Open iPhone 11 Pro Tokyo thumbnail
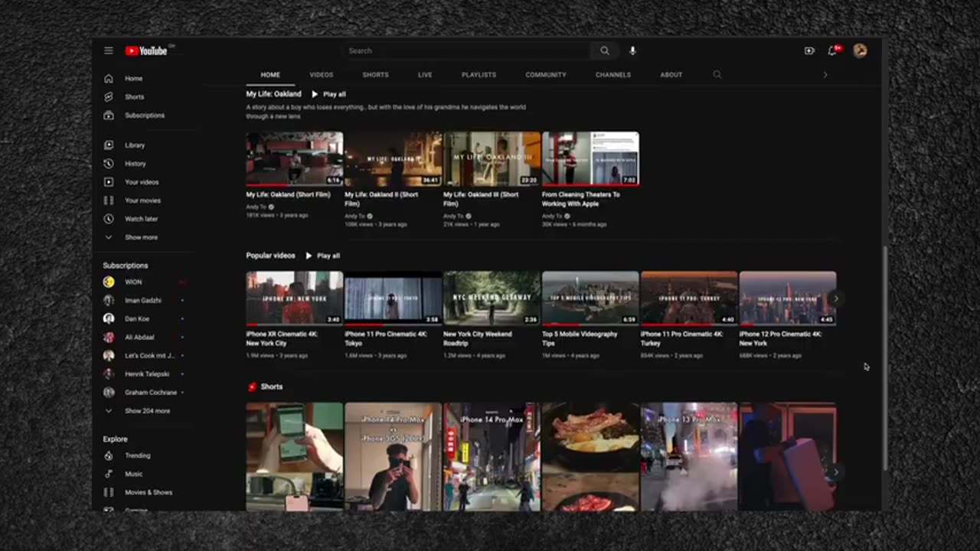 pos(393,298)
